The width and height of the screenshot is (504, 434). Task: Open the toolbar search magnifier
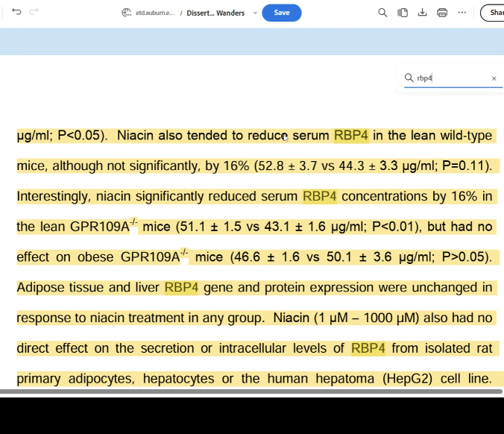coord(382,13)
